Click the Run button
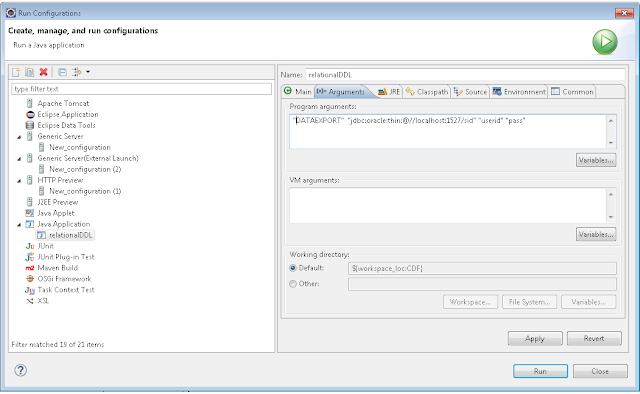The image size is (640, 394). tap(540, 371)
